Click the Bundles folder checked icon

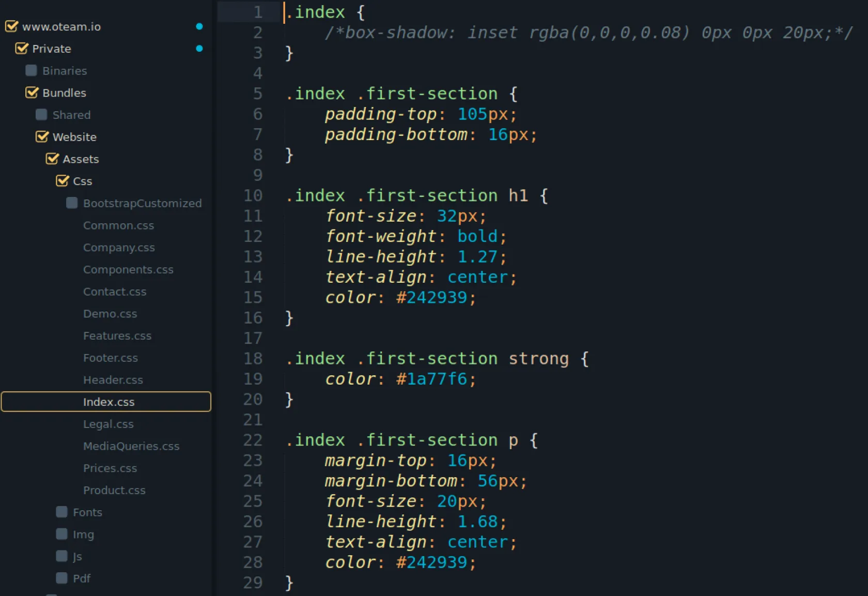[x=32, y=93]
